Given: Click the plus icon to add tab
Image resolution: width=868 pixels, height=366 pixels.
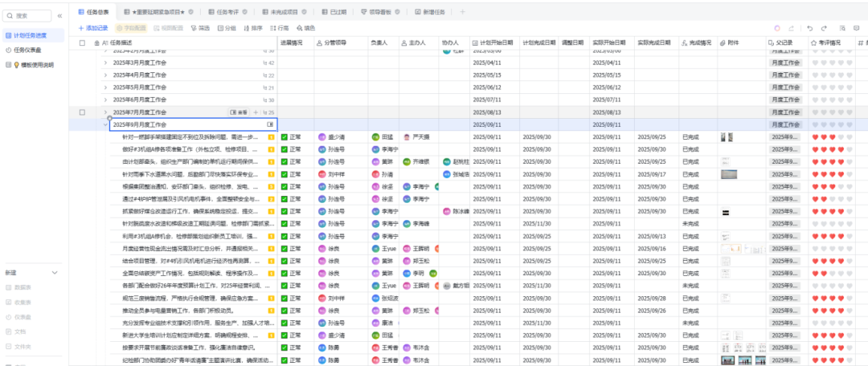Looking at the screenshot, I should pos(461,12).
